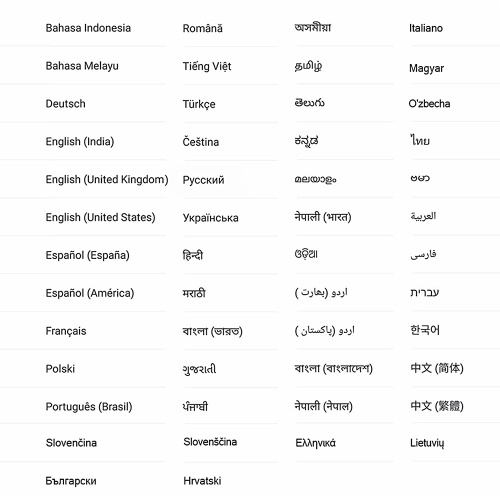Choose Deutsch from the language list

click(x=65, y=104)
